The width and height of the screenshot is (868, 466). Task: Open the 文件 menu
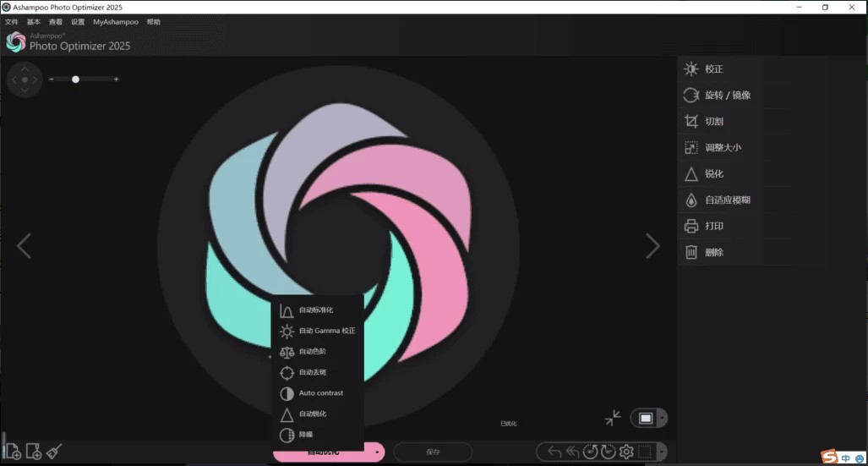point(11,22)
